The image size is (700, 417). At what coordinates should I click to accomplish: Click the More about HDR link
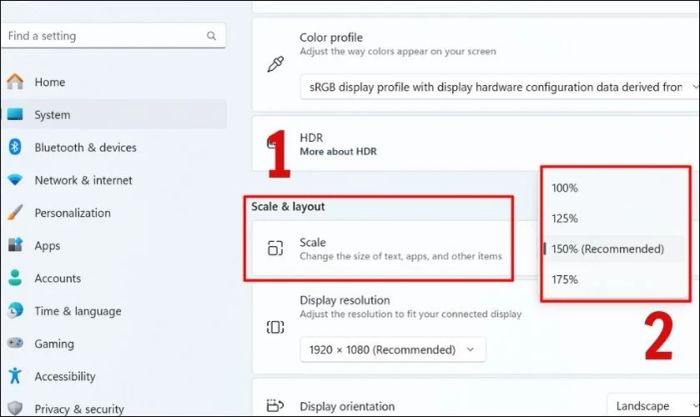[x=338, y=152]
